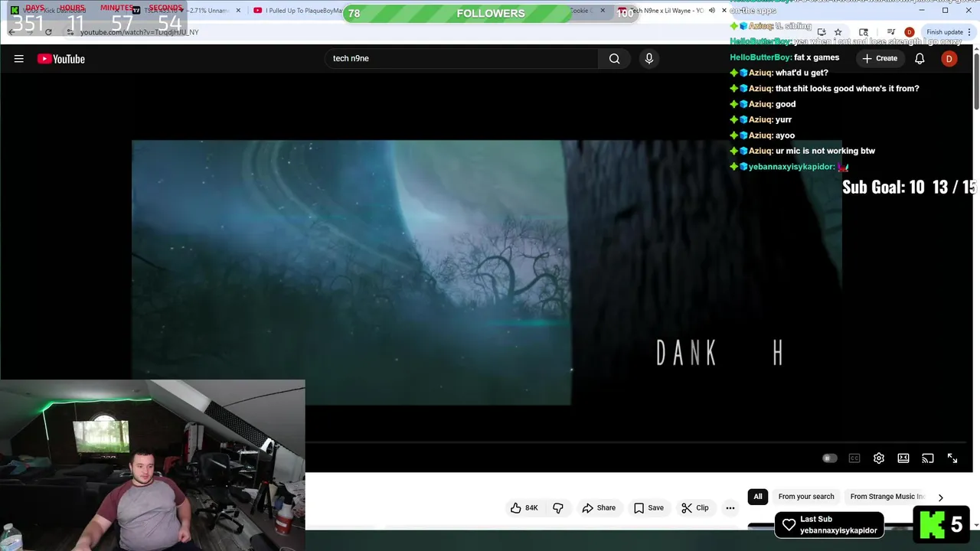Image resolution: width=980 pixels, height=551 pixels.
Task: Dislike the video with thumbs down
Action: [x=558, y=507]
